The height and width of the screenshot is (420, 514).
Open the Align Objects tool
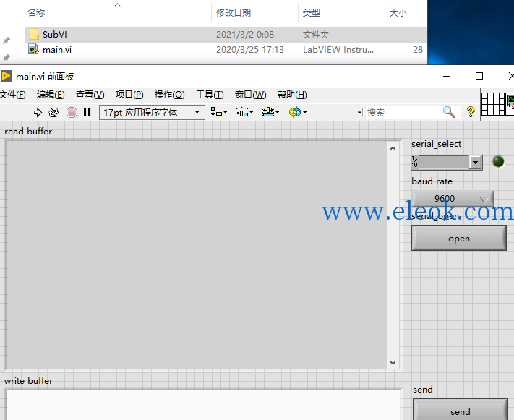pos(218,112)
